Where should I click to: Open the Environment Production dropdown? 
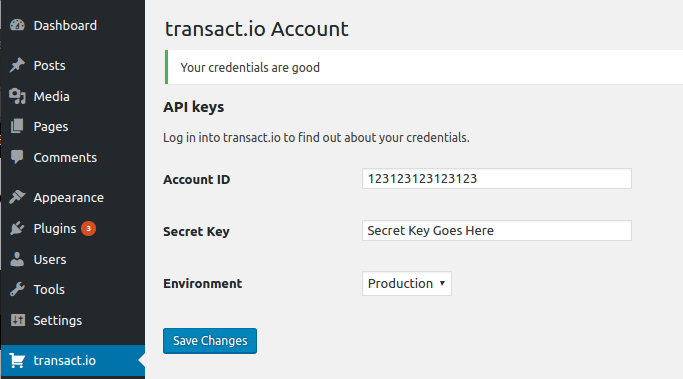coord(407,284)
